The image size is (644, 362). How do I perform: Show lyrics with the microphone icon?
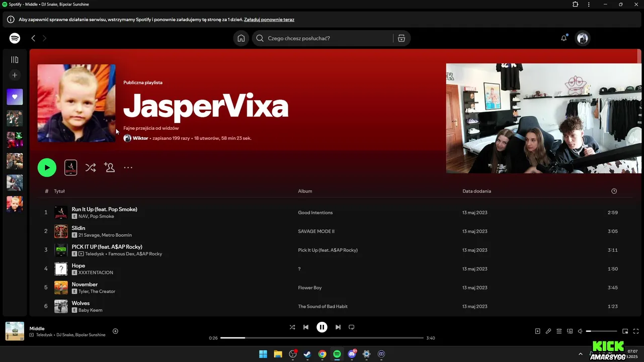(548, 331)
